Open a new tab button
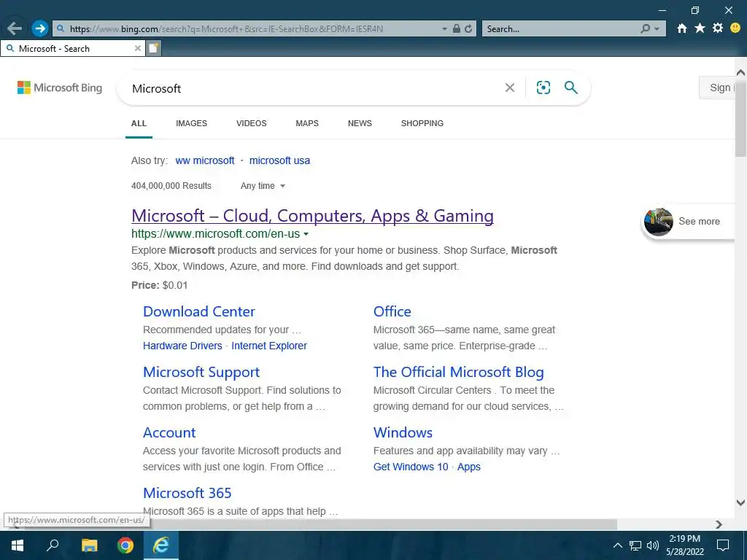This screenshot has height=560, width=747. [153, 48]
